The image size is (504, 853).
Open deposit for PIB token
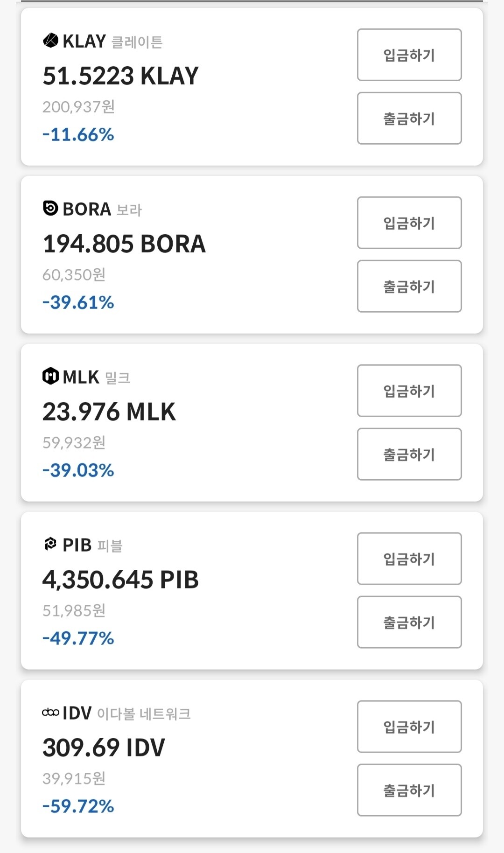click(409, 559)
